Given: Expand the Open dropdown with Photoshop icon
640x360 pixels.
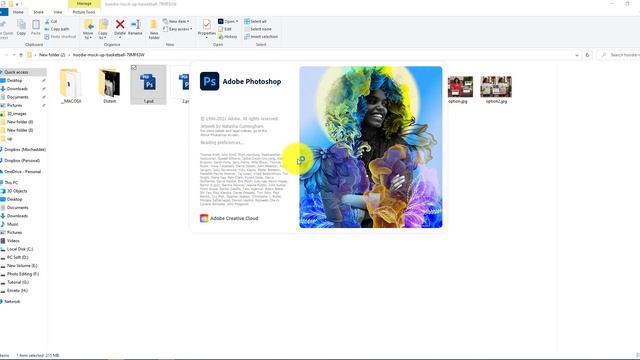Looking at the screenshot, I should click(228, 21).
